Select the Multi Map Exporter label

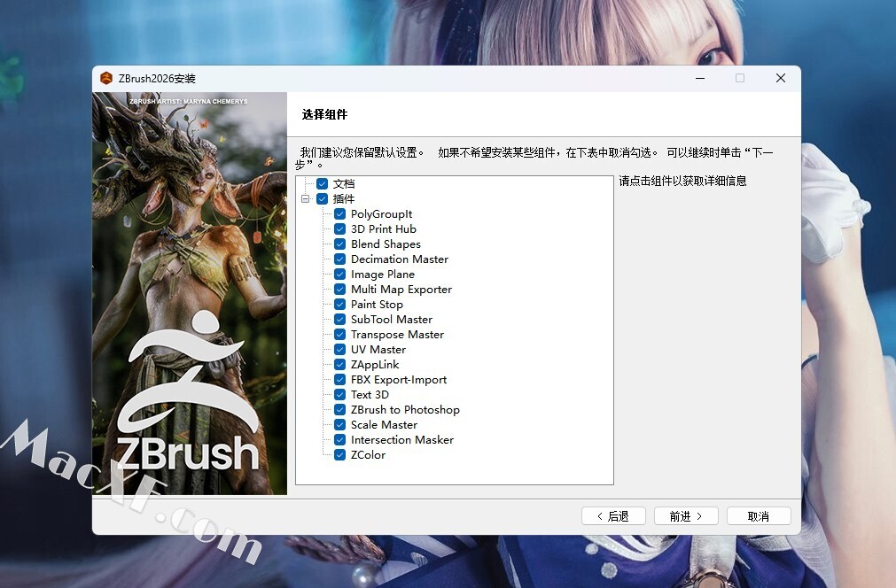(401, 290)
